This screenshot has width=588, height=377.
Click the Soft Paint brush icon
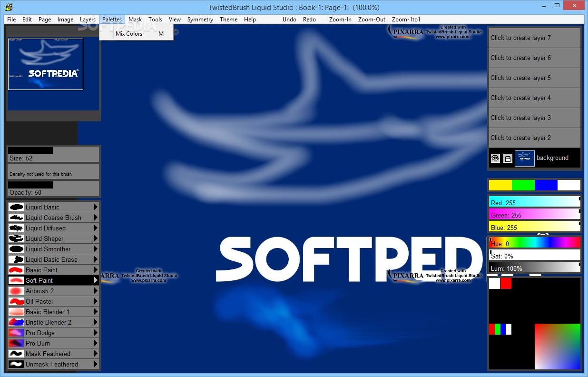coord(16,280)
